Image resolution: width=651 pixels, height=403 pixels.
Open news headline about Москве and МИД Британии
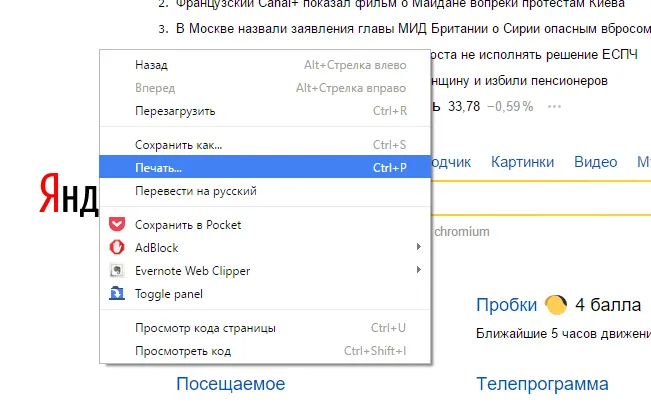point(413,29)
